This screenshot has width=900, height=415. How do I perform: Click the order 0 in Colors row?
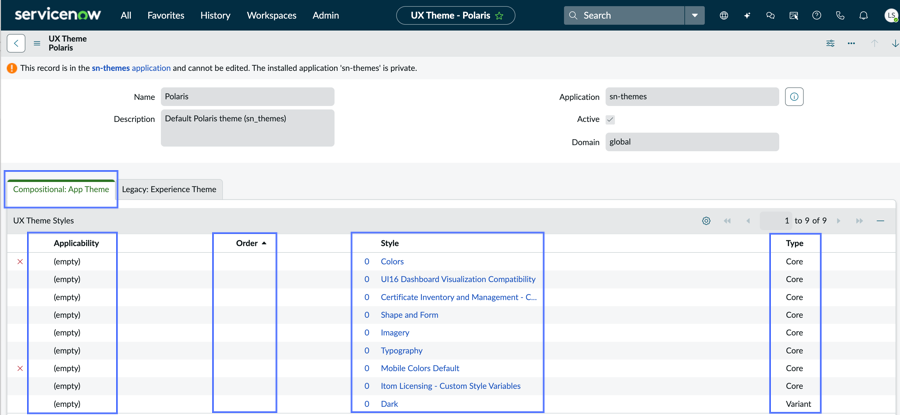pyautogui.click(x=367, y=261)
